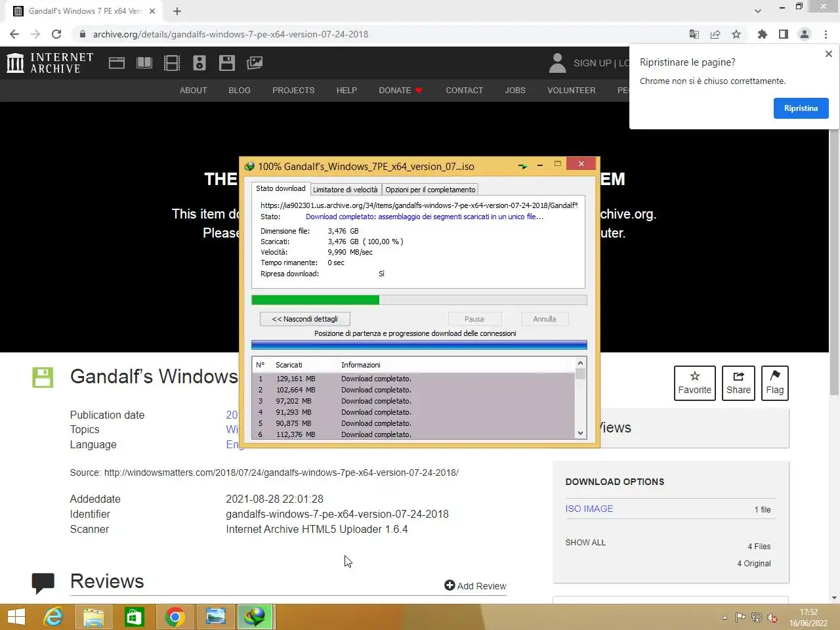Click the scroll up arrow in connections list

pyautogui.click(x=580, y=363)
